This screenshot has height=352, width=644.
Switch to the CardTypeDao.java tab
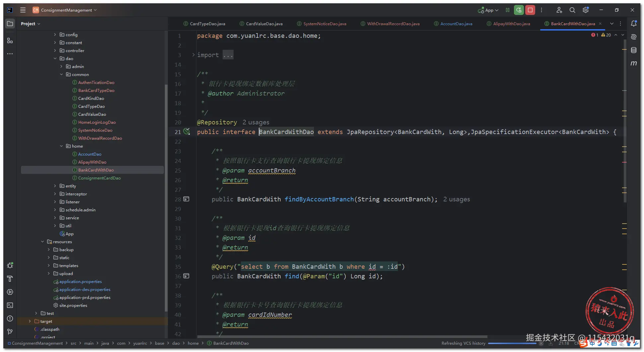click(x=207, y=24)
